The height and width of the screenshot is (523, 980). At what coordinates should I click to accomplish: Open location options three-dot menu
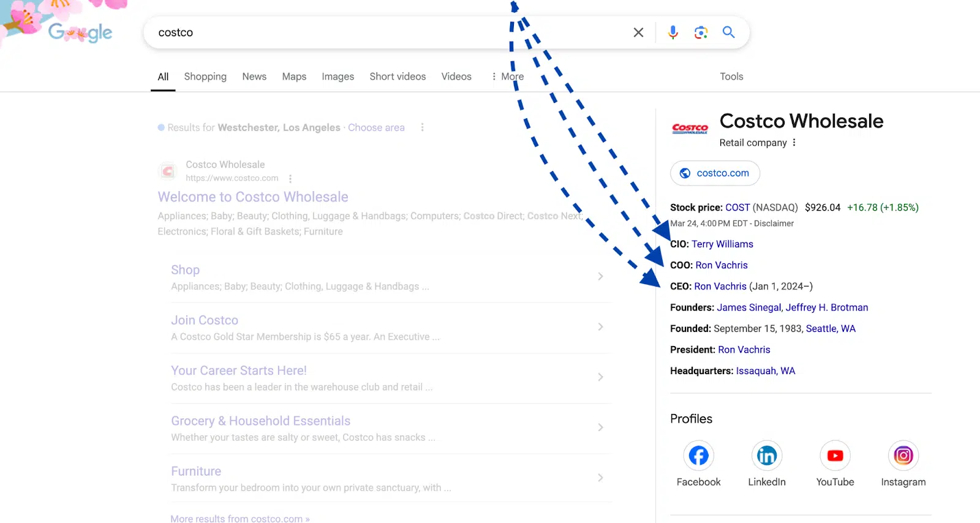coord(422,127)
